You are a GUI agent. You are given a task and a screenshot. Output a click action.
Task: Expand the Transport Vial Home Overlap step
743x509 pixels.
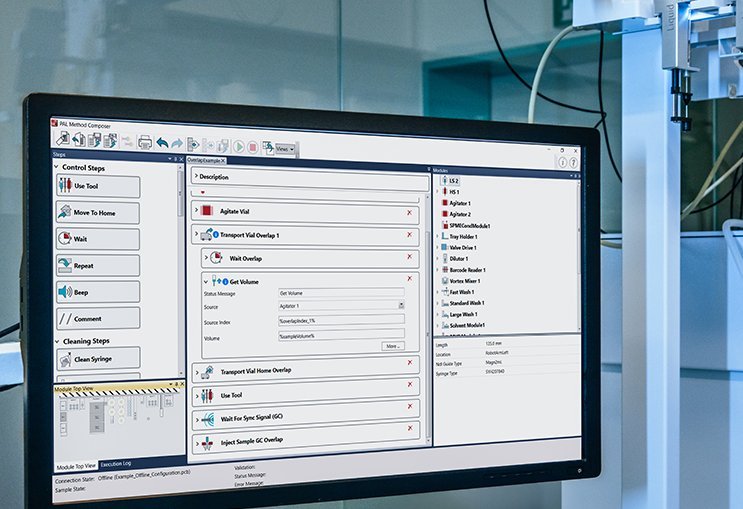[x=197, y=373]
